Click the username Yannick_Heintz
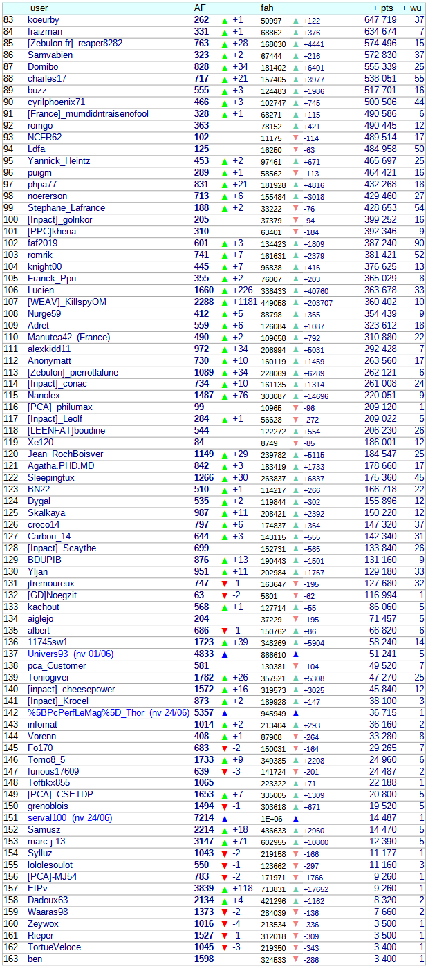The width and height of the screenshot is (428, 980). (x=59, y=161)
